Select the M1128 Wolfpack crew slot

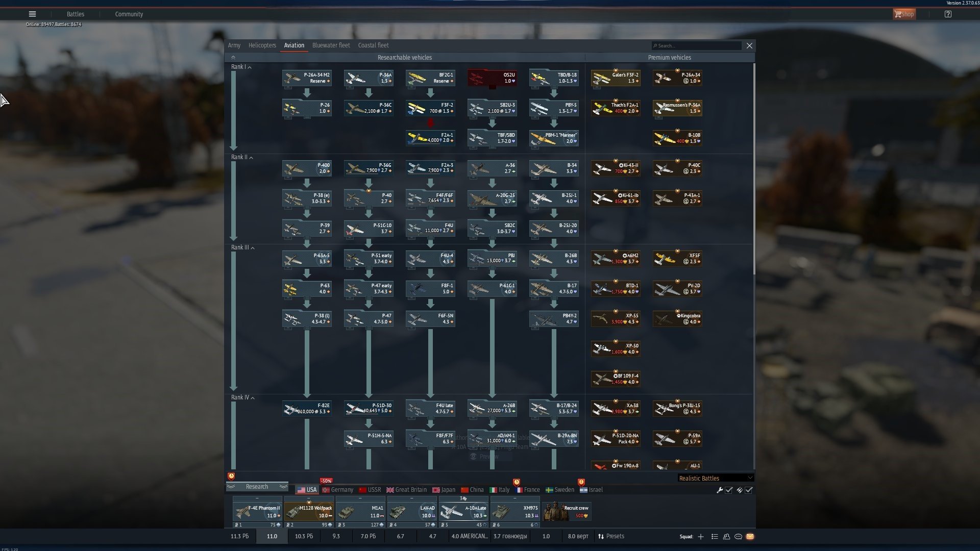coord(309,512)
